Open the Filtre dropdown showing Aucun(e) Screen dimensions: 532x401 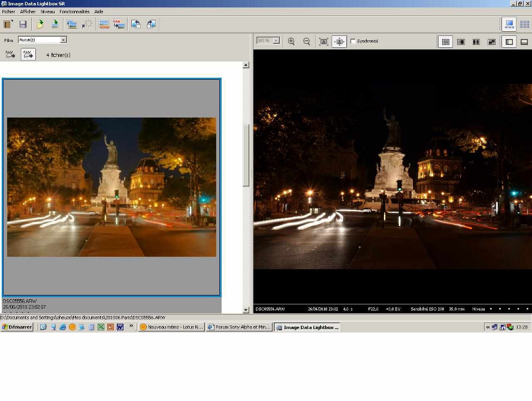click(43, 40)
